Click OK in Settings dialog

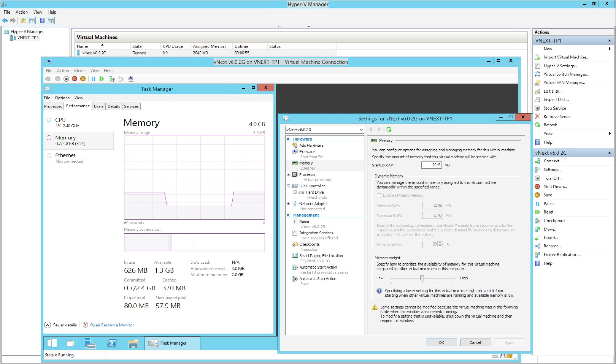441,342
